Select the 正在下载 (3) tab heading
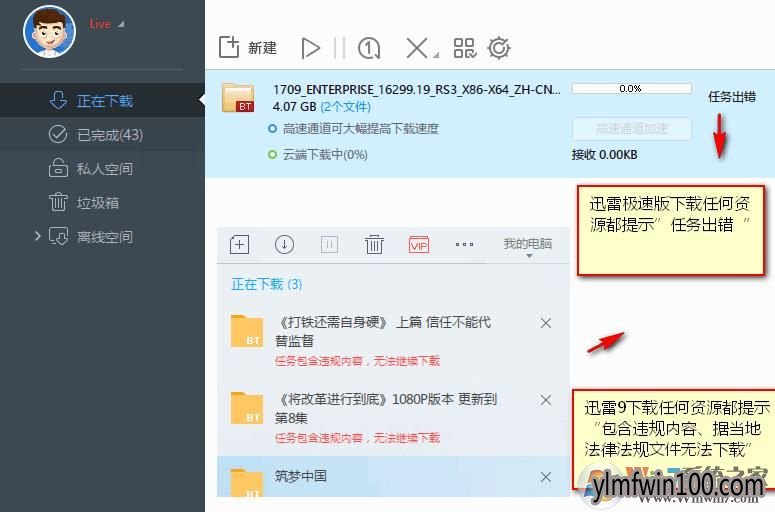Viewport: 775px width, 512px height. (x=267, y=284)
